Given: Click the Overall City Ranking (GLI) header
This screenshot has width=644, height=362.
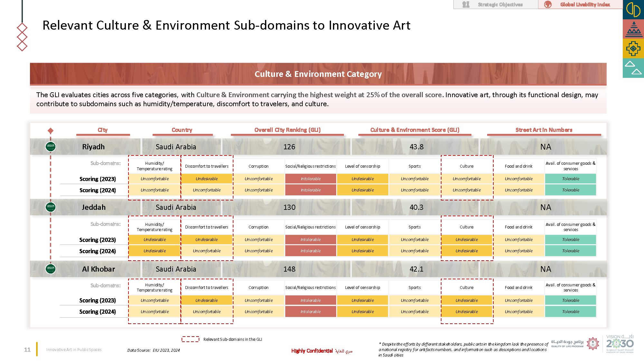Looking at the screenshot, I should (288, 130).
